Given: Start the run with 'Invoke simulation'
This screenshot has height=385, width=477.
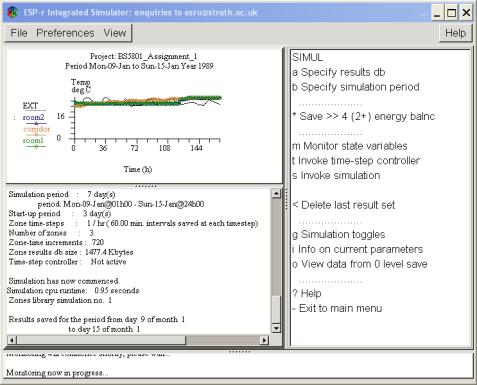Looking at the screenshot, I should tap(336, 175).
